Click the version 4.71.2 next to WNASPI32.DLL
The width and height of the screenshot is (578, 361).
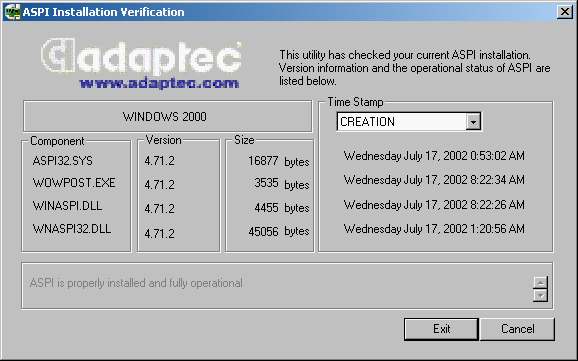(159, 233)
